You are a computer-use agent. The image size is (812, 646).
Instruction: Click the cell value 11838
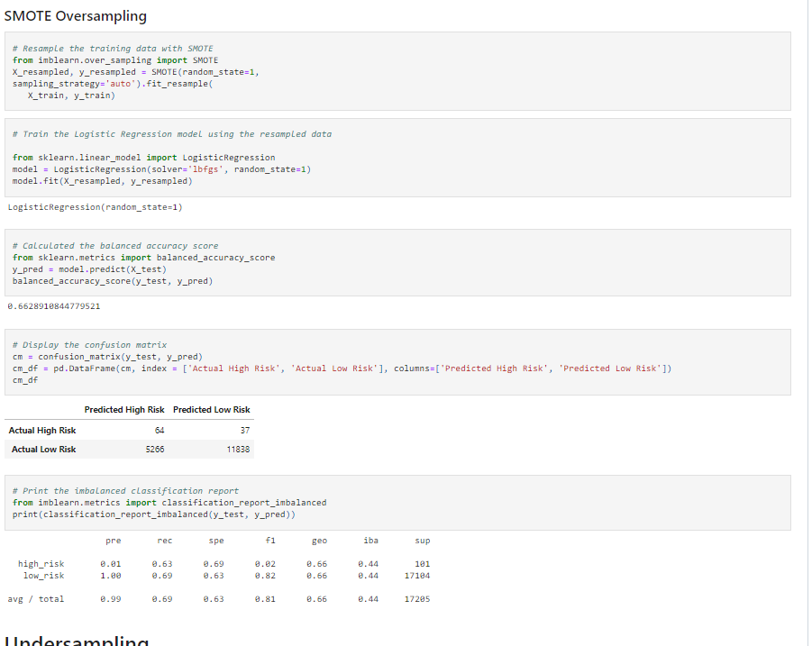click(x=238, y=450)
